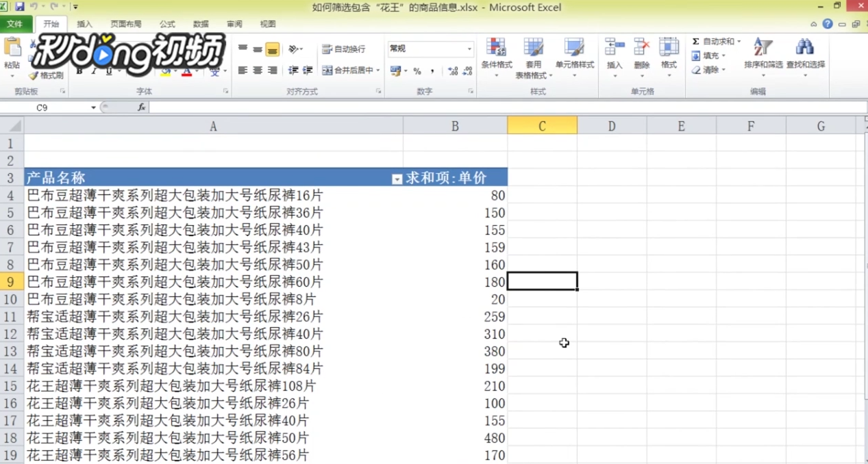The width and height of the screenshot is (868, 464).
Task: Switch to the View (视图) tab
Action: [x=268, y=24]
